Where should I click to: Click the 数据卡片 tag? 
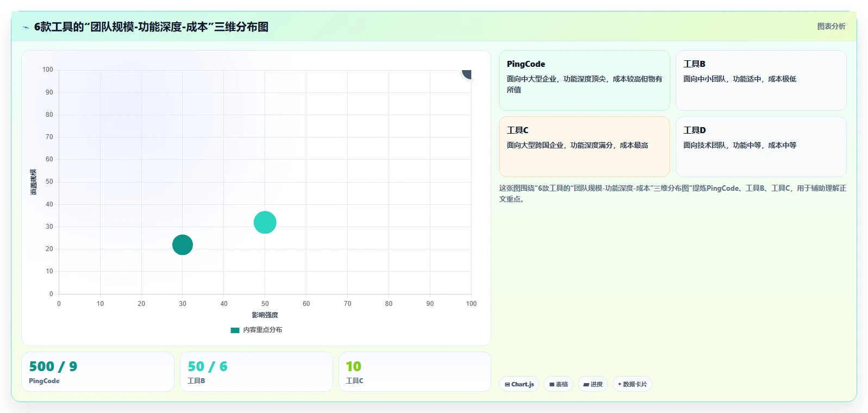[632, 384]
